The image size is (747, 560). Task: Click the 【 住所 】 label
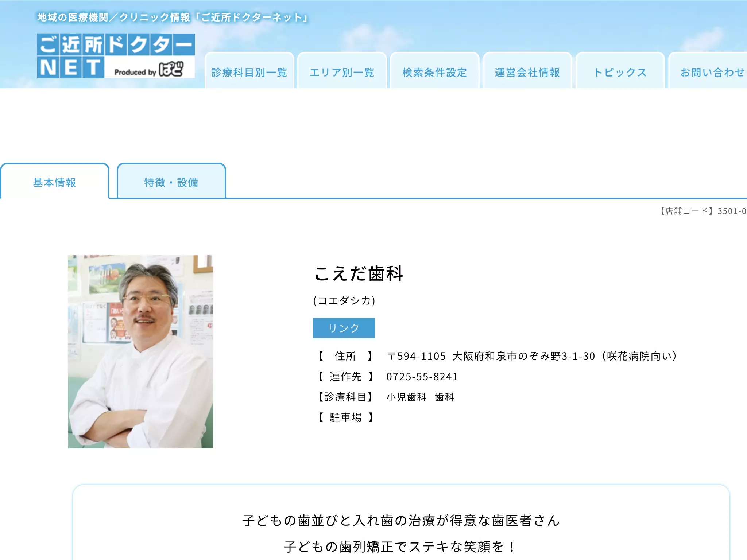pos(345,356)
